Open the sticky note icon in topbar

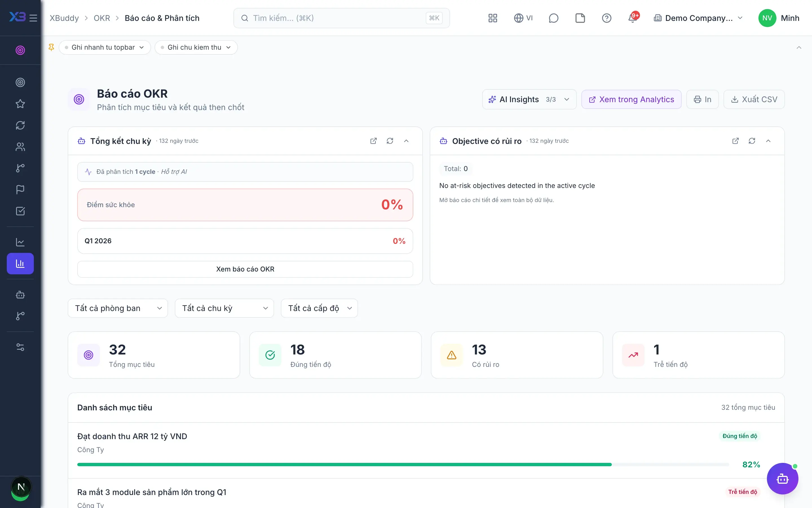580,18
